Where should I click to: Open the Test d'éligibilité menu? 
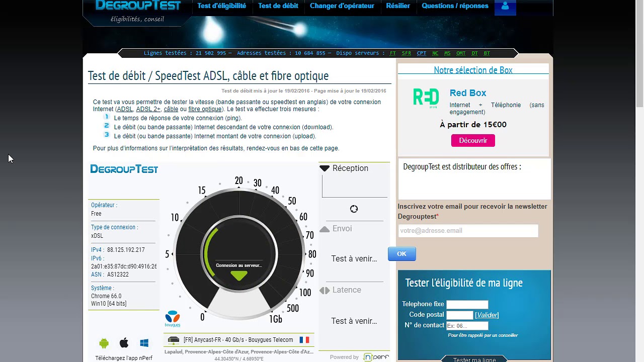[x=222, y=6]
